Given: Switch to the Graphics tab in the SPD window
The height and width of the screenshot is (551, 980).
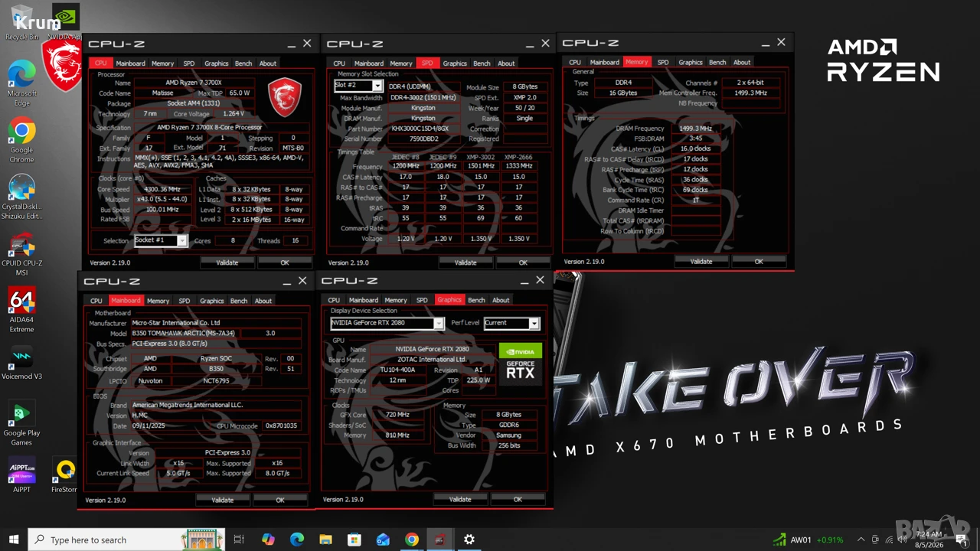Looking at the screenshot, I should tap(455, 64).
